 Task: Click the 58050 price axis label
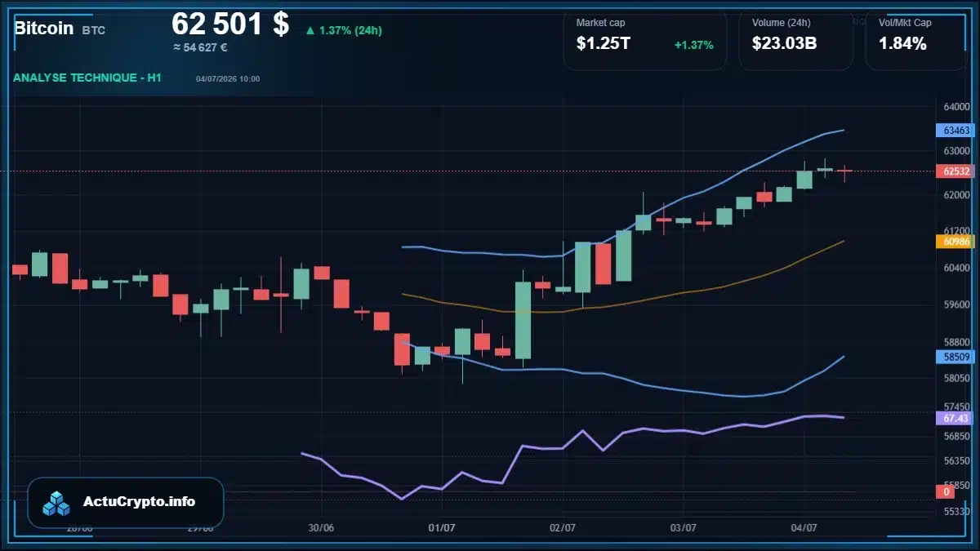click(x=956, y=379)
